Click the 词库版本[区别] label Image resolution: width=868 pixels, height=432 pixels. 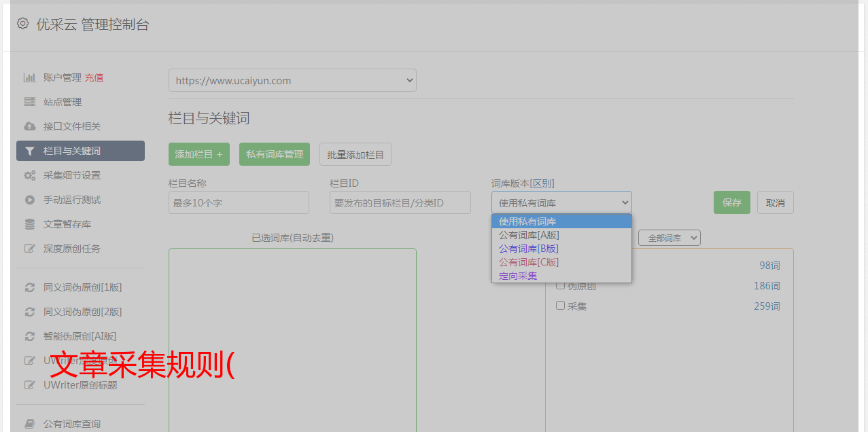coord(523,183)
